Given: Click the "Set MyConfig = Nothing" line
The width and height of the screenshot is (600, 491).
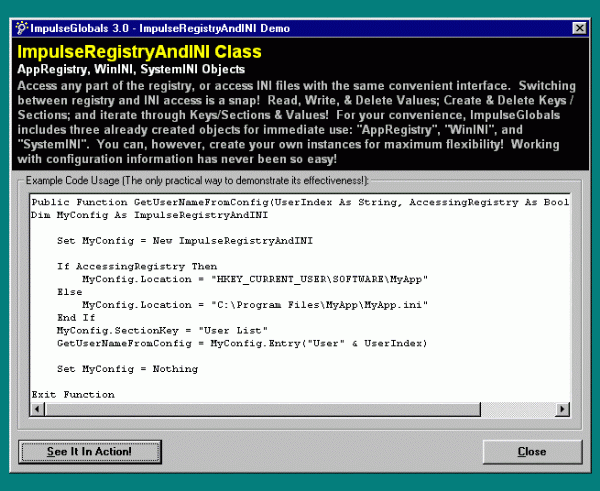Looking at the screenshot, I should [127, 369].
